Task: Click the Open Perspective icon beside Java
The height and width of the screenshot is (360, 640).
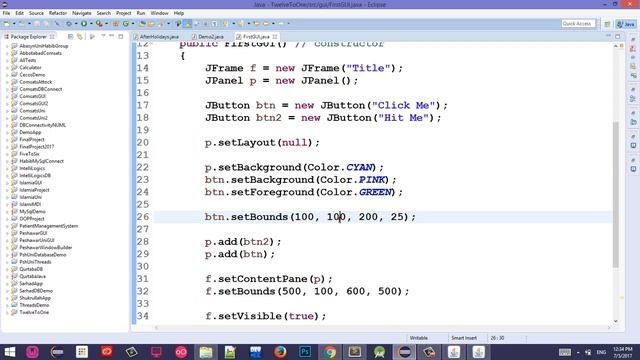Action: [607, 24]
